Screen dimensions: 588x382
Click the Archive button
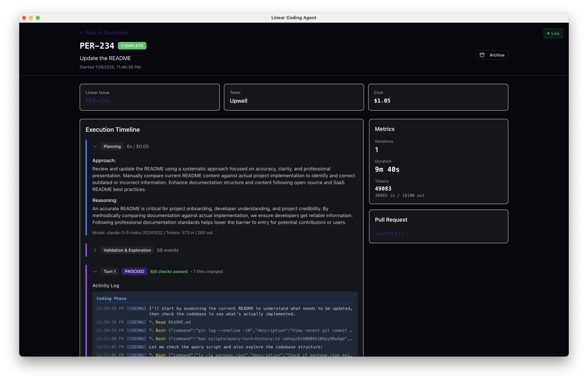[x=492, y=55]
